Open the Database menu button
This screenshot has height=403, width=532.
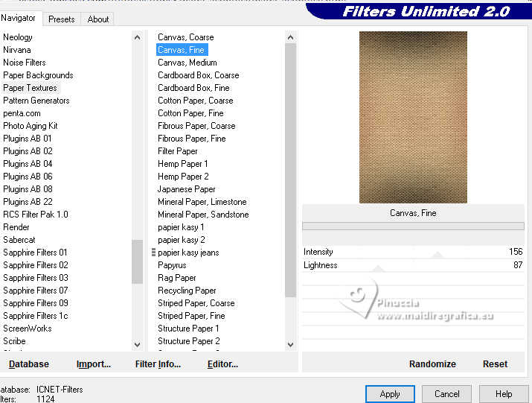pos(29,364)
